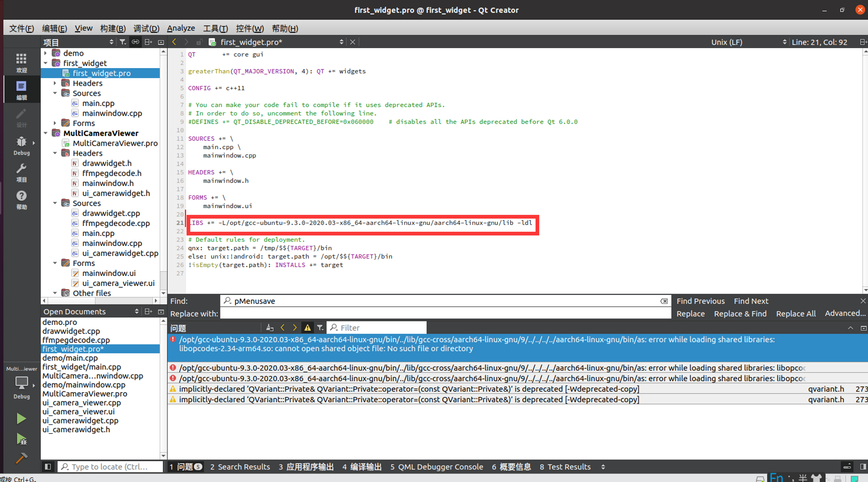Open the 工具(T) menu
868x482 pixels.
pyautogui.click(x=215, y=28)
